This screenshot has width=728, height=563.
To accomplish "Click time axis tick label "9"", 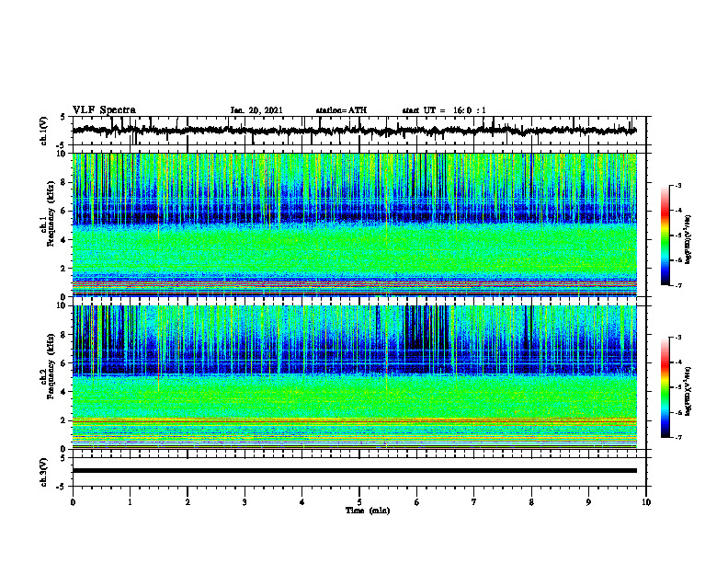I will (x=588, y=502).
